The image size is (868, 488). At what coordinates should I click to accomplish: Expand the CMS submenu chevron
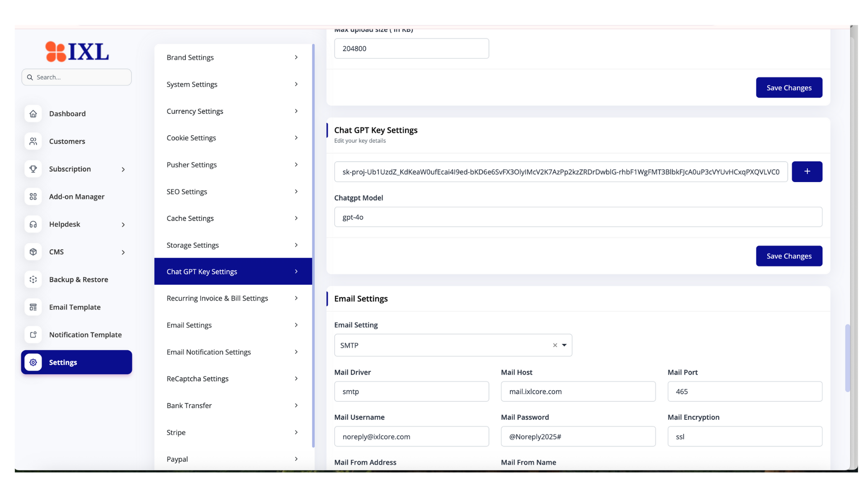tap(123, 252)
